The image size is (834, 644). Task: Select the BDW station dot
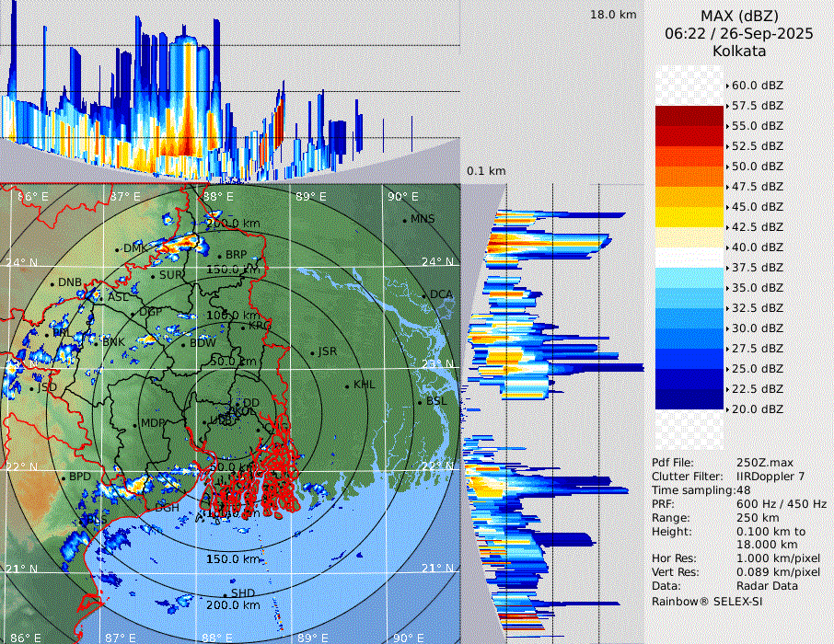point(184,344)
